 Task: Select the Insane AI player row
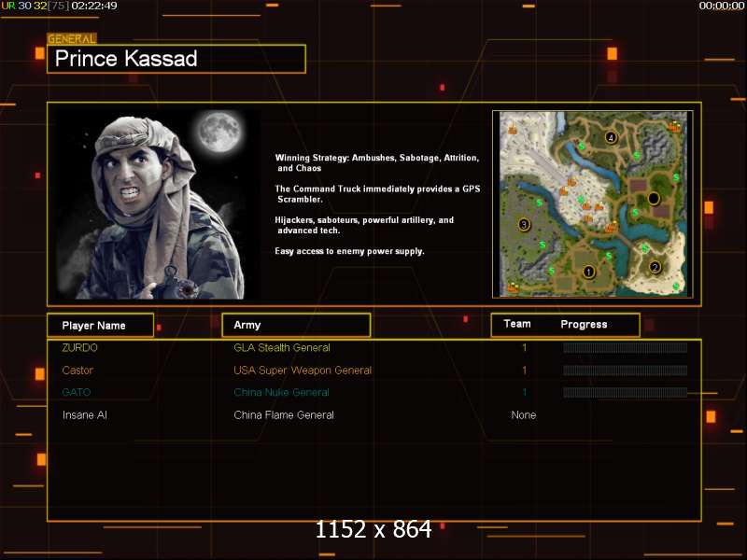coord(374,414)
